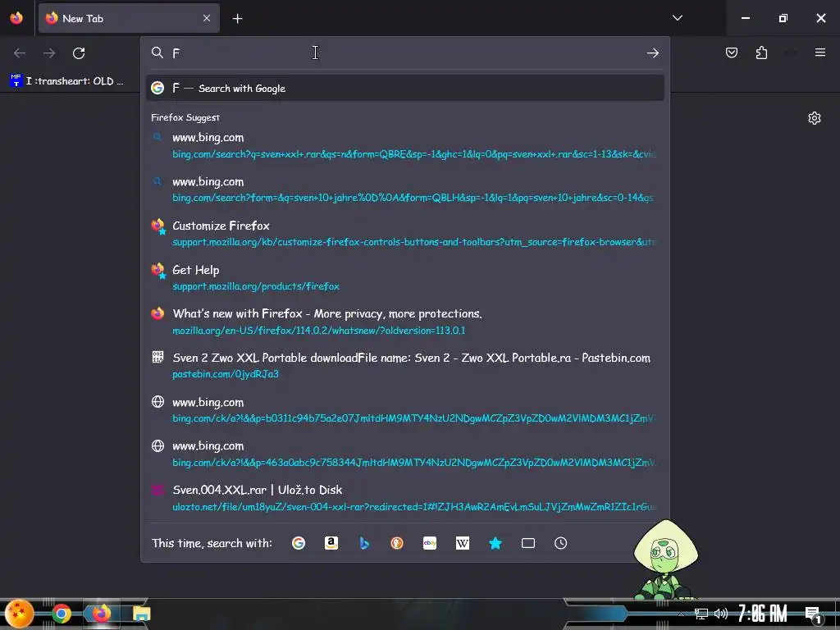This screenshot has height=630, width=840.
Task: Open Firefox View icon at tab strip start
Action: [16, 18]
